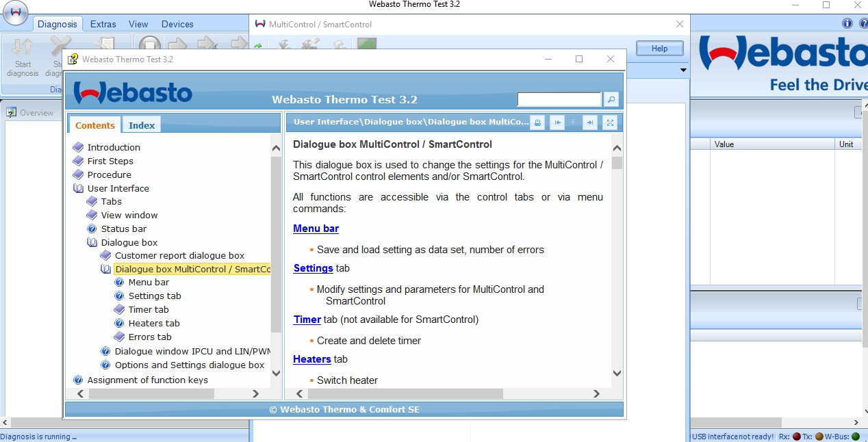Image resolution: width=868 pixels, height=442 pixels.
Task: Click the Options and Settings topic icon
Action: tap(105, 365)
